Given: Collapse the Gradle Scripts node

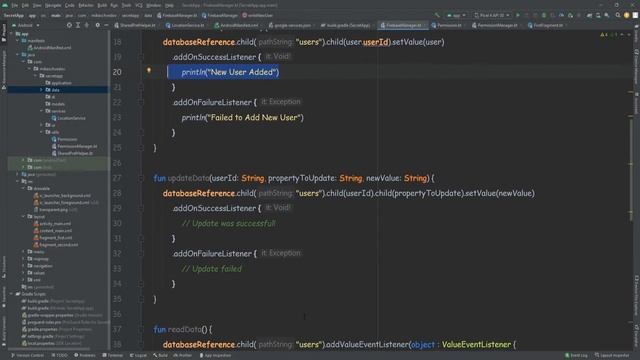Looking at the screenshot, I should point(11,294).
